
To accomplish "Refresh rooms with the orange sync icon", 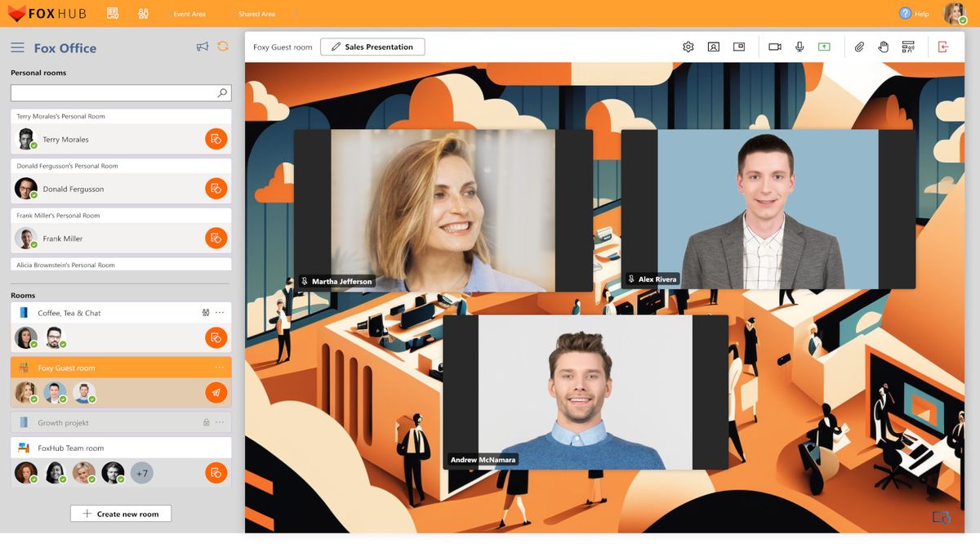I will click(222, 47).
